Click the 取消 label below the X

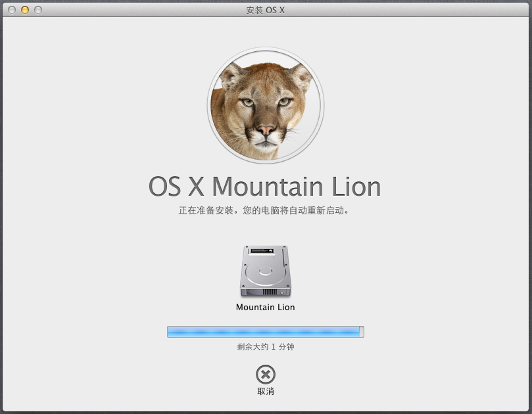coord(265,392)
